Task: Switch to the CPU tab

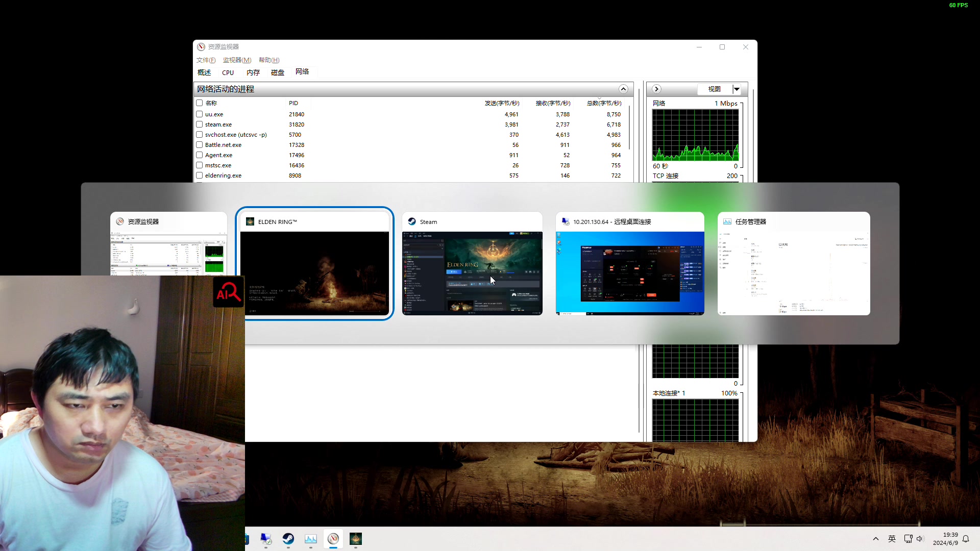Action: coord(228,72)
